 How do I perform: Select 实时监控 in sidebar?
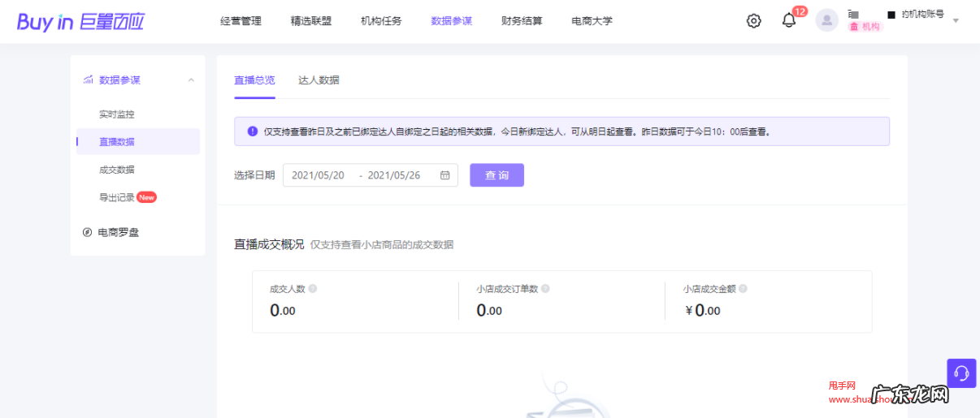pyautogui.click(x=117, y=114)
